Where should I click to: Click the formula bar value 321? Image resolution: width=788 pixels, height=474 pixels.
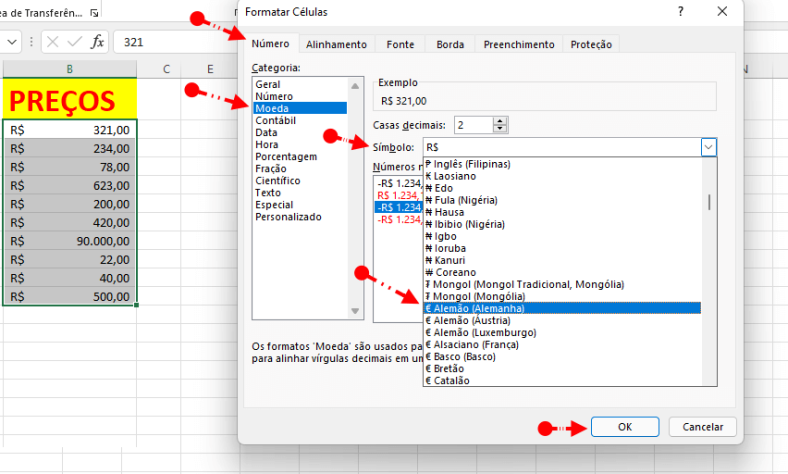coord(134,42)
